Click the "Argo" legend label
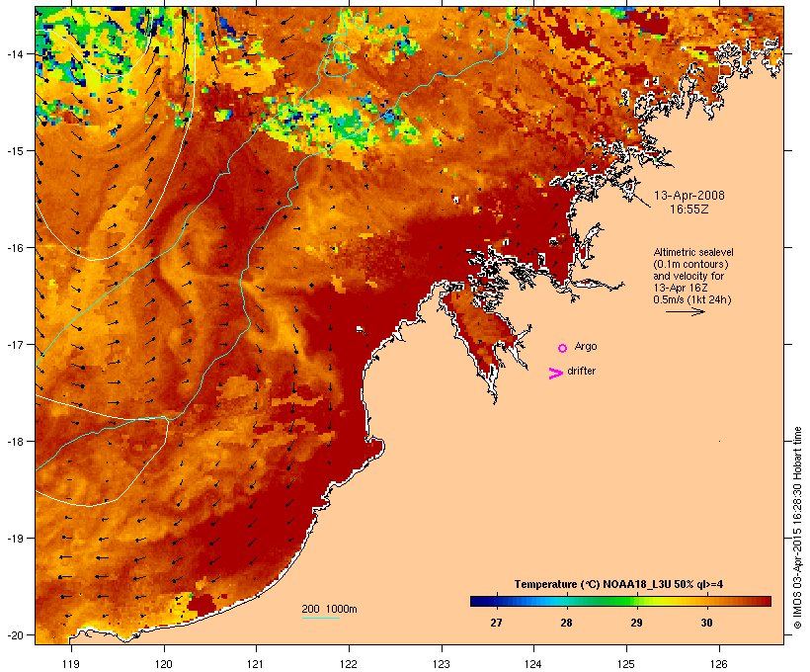 click(x=586, y=346)
